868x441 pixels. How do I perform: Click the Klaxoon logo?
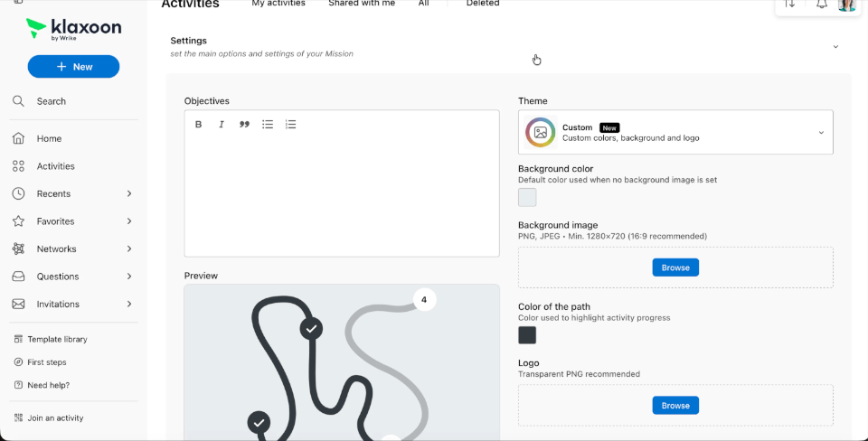73,29
